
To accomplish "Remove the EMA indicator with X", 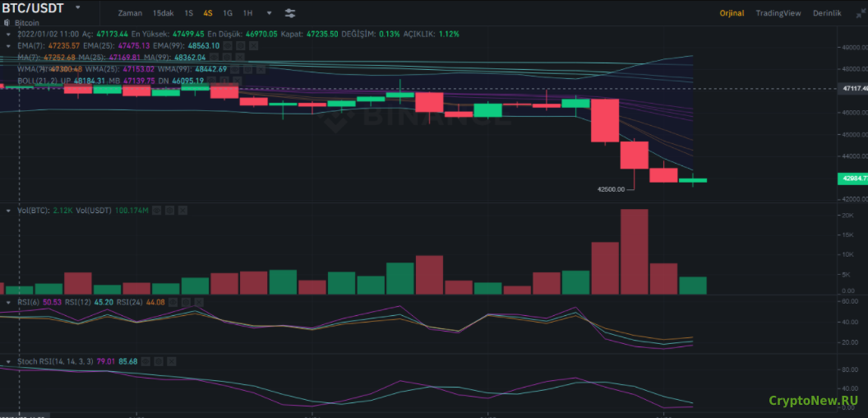I will pos(253,45).
